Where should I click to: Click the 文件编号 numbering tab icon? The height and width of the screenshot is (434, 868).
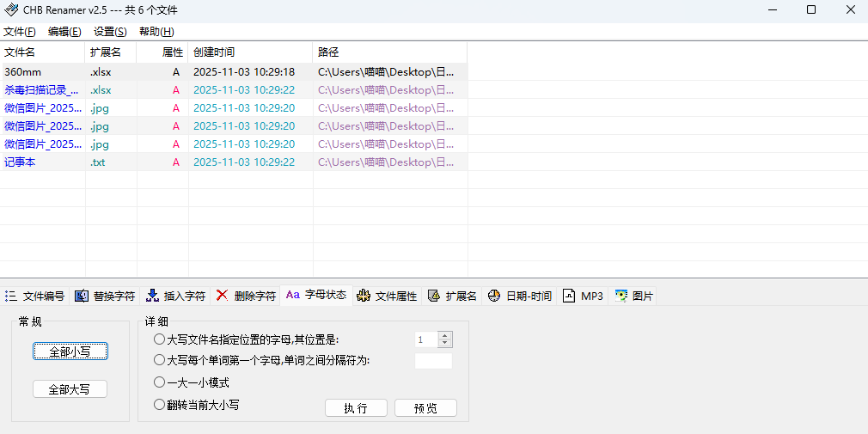pos(11,296)
